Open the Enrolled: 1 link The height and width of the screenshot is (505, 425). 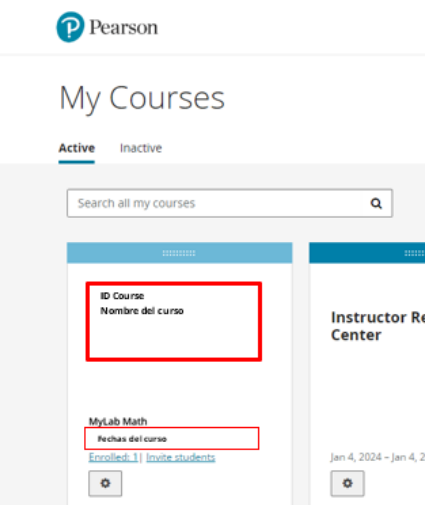[113, 457]
